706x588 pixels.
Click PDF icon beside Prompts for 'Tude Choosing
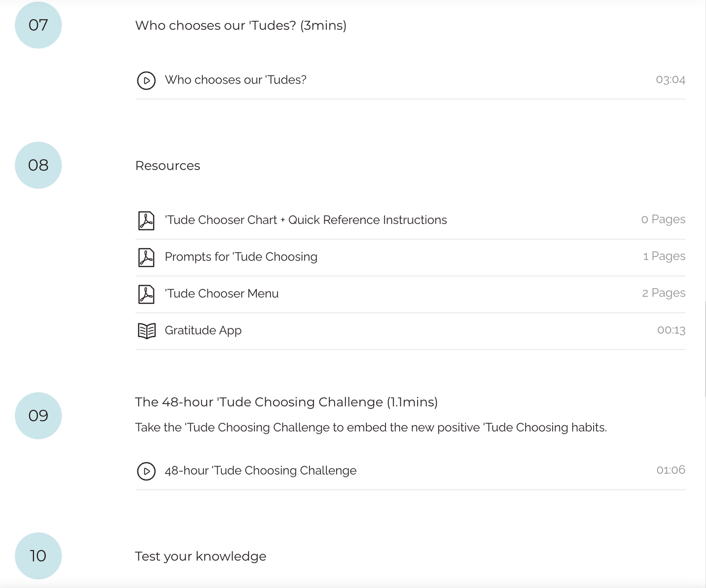coord(146,257)
